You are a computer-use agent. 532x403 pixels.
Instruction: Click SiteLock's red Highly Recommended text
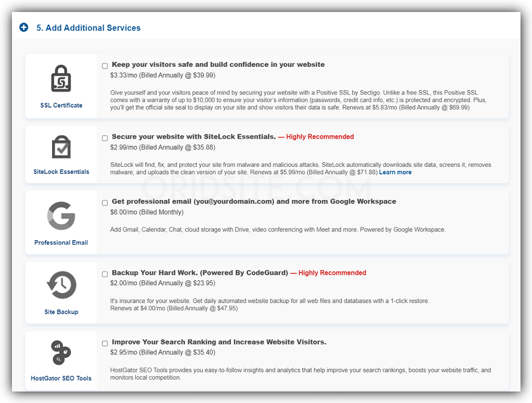coord(316,136)
